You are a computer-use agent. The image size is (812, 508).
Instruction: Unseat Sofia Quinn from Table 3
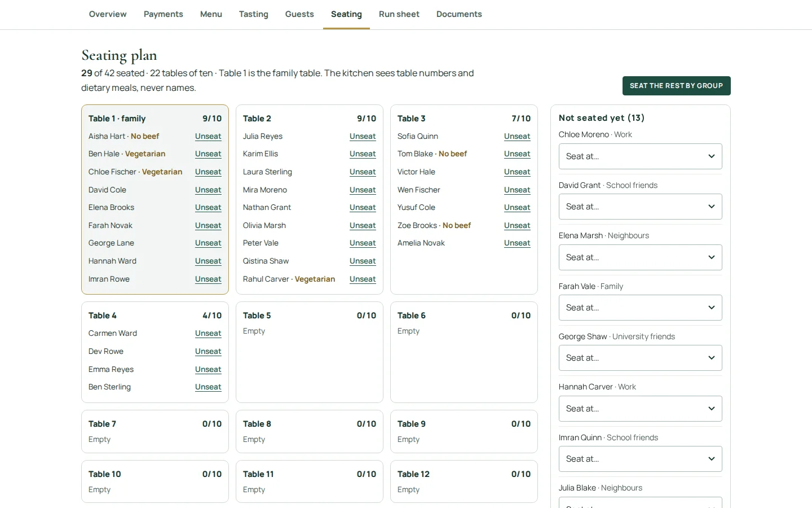[517, 136]
